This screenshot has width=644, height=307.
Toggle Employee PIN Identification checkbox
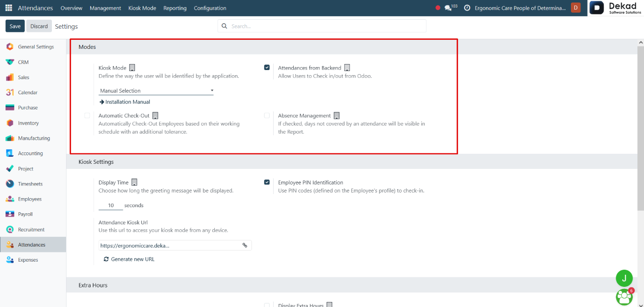coord(267,182)
